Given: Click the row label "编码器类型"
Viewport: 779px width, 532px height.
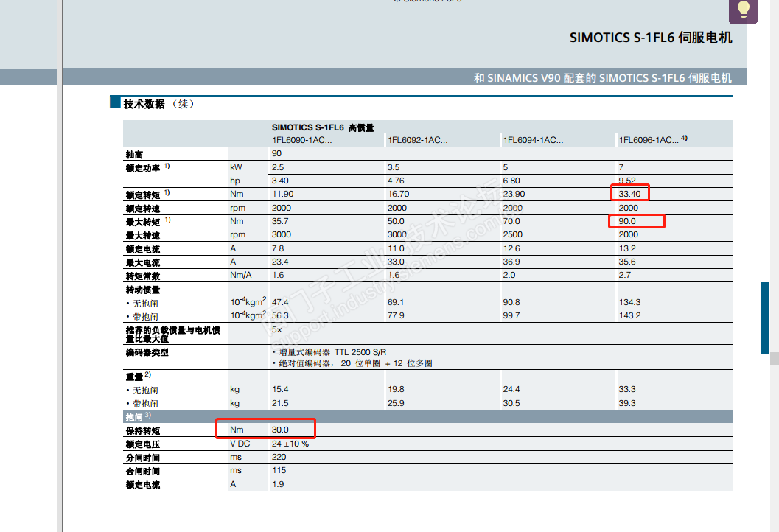Looking at the screenshot, I should pos(147,352).
